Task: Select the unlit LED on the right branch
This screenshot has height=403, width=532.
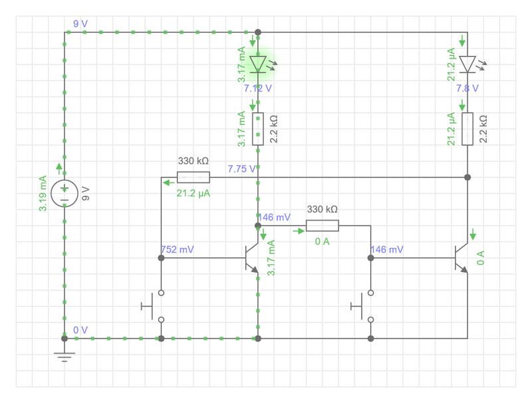Action: coord(467,65)
